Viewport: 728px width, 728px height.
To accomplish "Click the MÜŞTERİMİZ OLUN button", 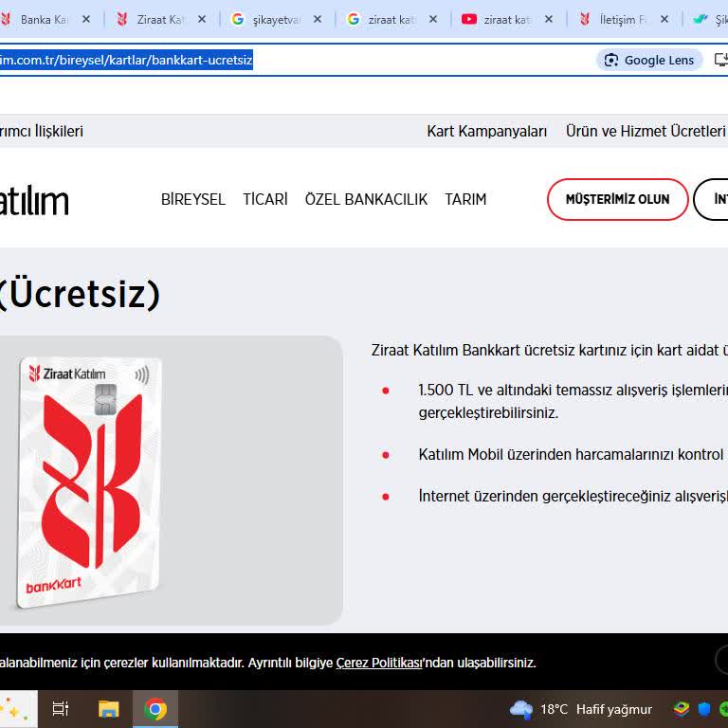I will (x=617, y=199).
